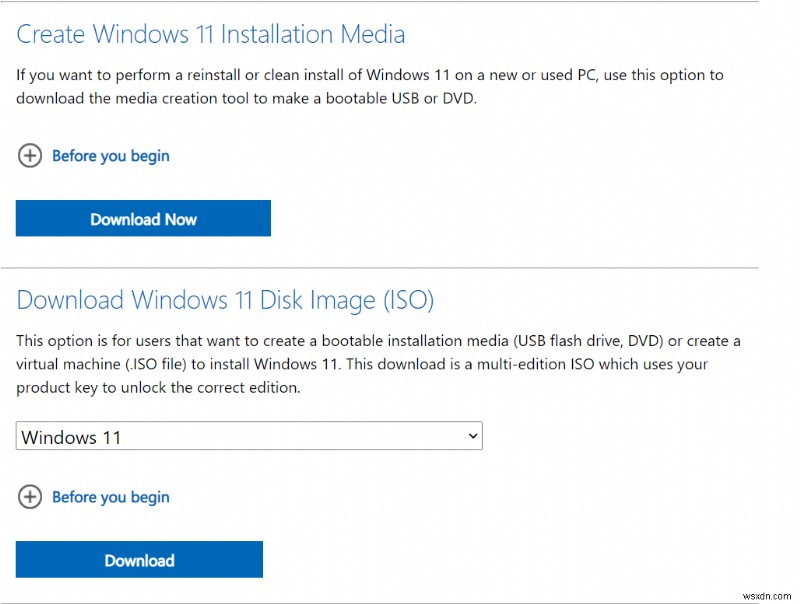Viewport: 800px width, 604px height.
Task: Click the blue Download rectangle below the selector
Action: (139, 560)
